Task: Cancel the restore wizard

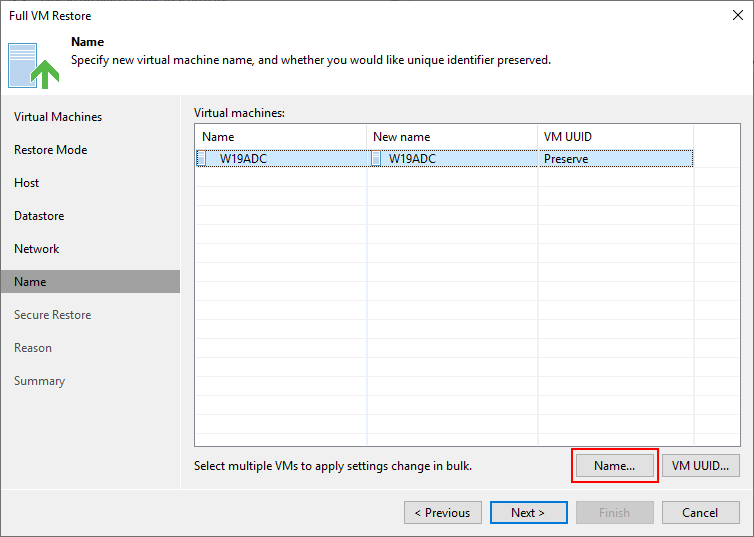Action: pos(700,512)
